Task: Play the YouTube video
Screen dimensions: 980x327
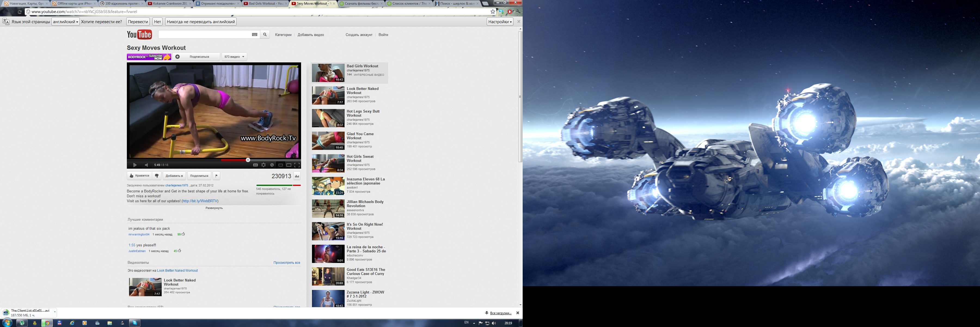Action: click(135, 165)
